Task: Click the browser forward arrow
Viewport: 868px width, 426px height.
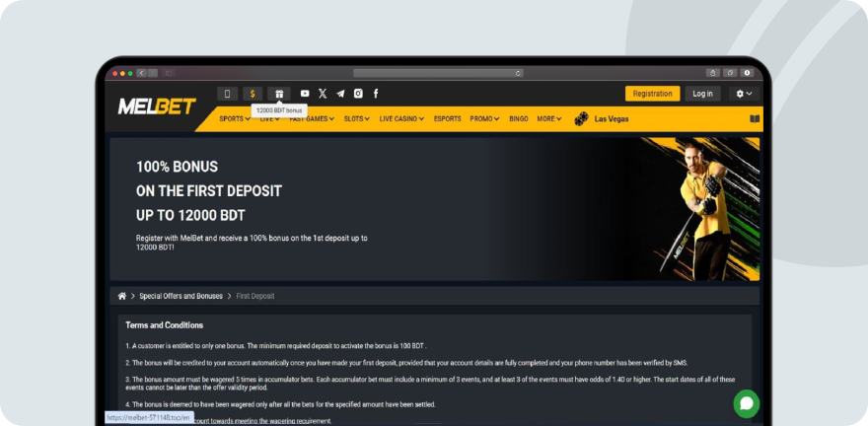Action: pos(153,73)
